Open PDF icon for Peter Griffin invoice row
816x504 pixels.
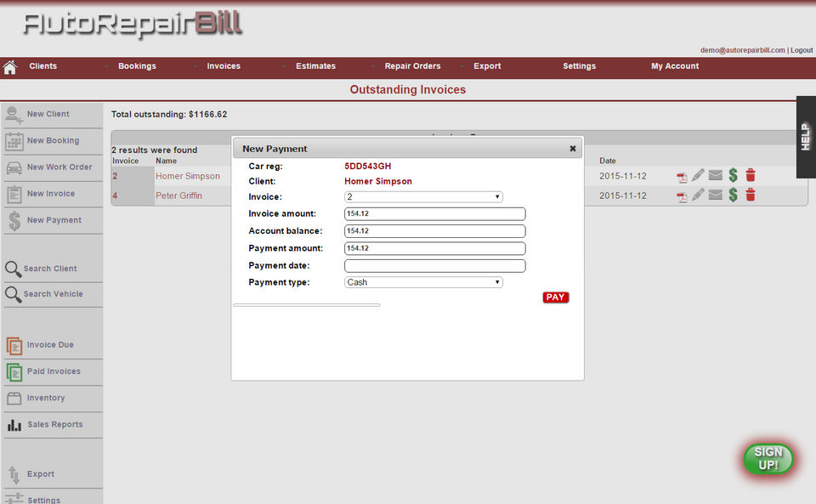coord(682,197)
